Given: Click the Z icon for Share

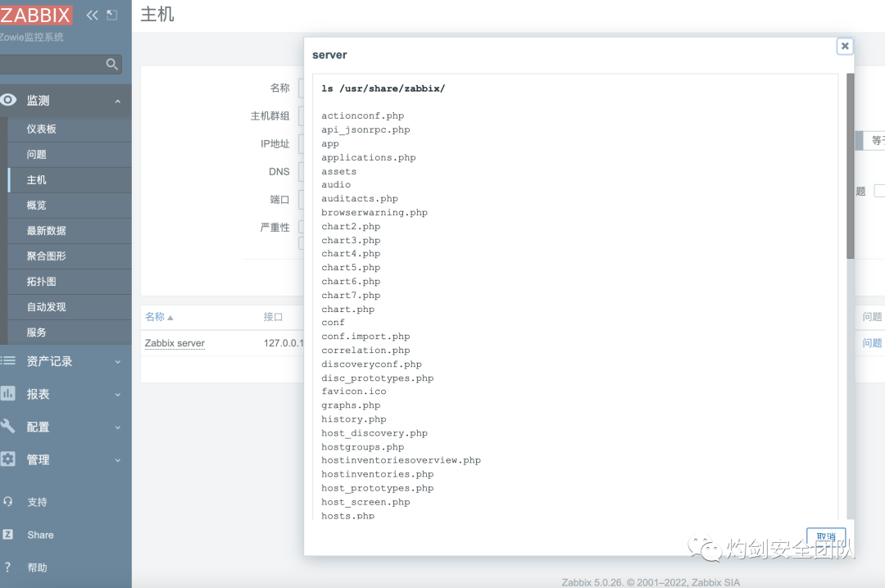Looking at the screenshot, I should [8, 534].
